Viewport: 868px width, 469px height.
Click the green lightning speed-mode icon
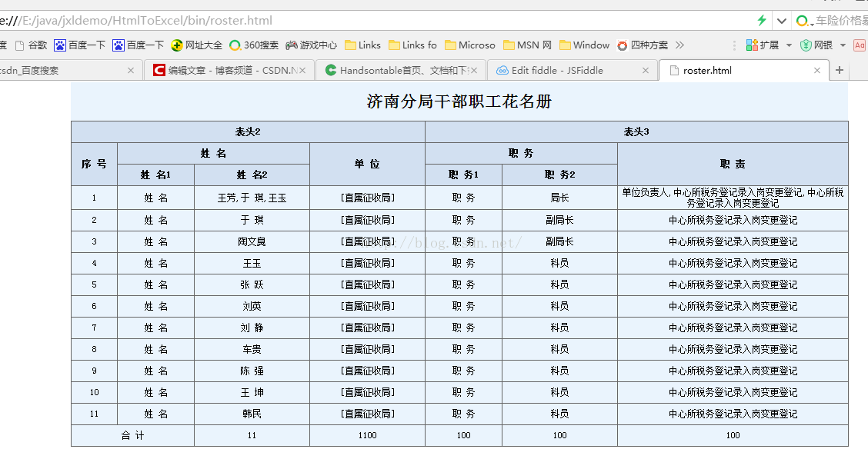point(763,21)
